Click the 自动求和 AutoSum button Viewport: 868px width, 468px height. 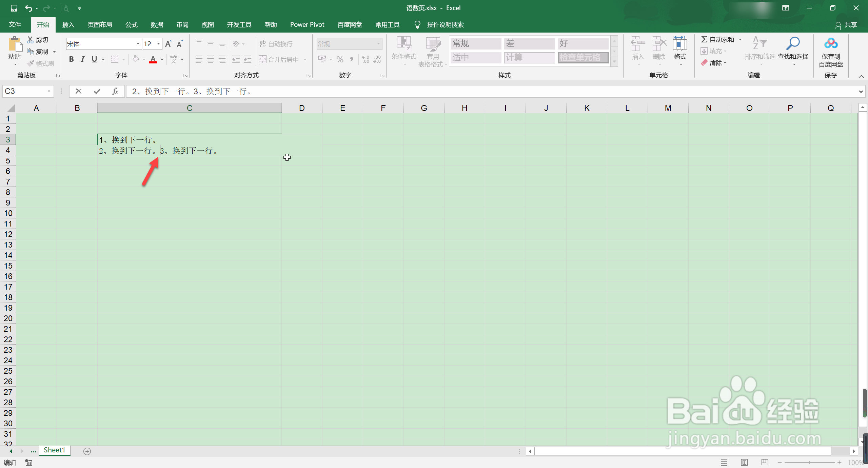point(717,40)
